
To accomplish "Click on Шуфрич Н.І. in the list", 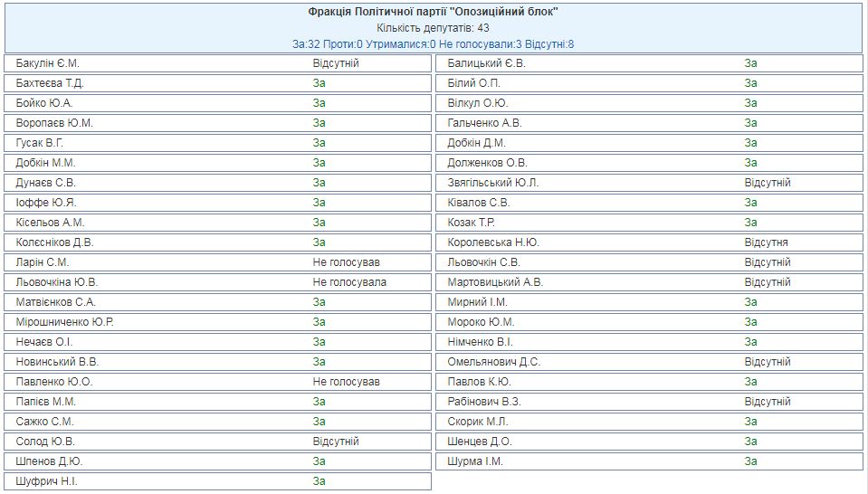I will [47, 481].
